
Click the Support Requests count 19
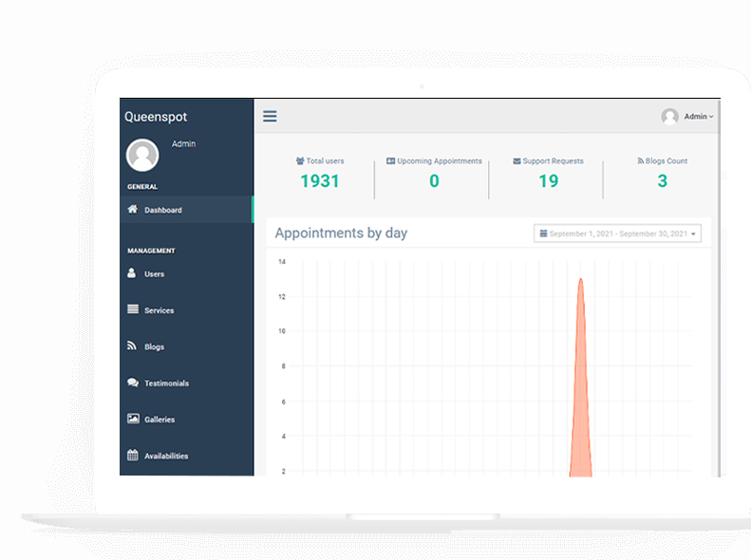point(548,181)
